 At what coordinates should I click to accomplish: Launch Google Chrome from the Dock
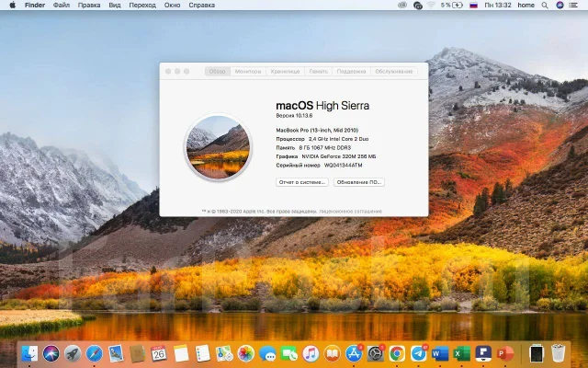[x=397, y=353]
